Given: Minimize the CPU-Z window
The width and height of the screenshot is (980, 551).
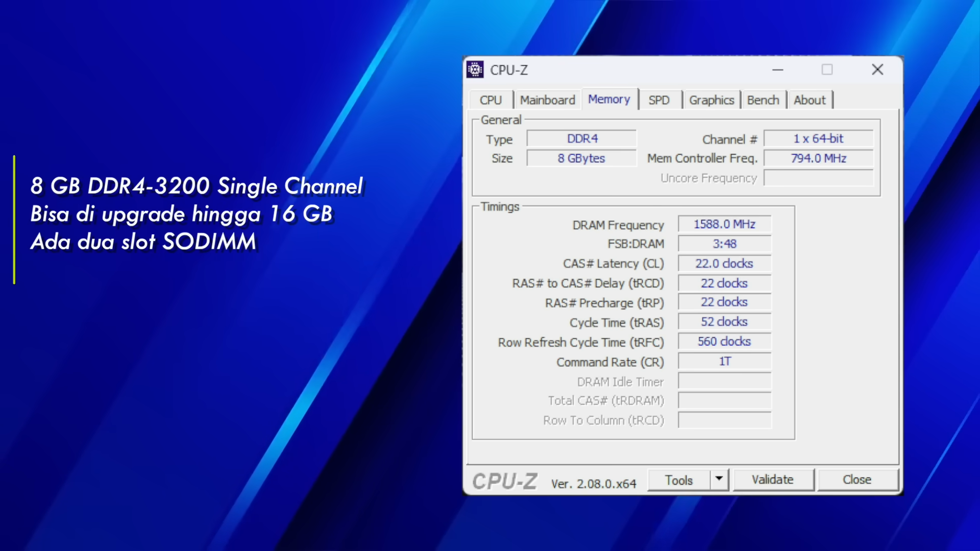Looking at the screenshot, I should click(777, 69).
